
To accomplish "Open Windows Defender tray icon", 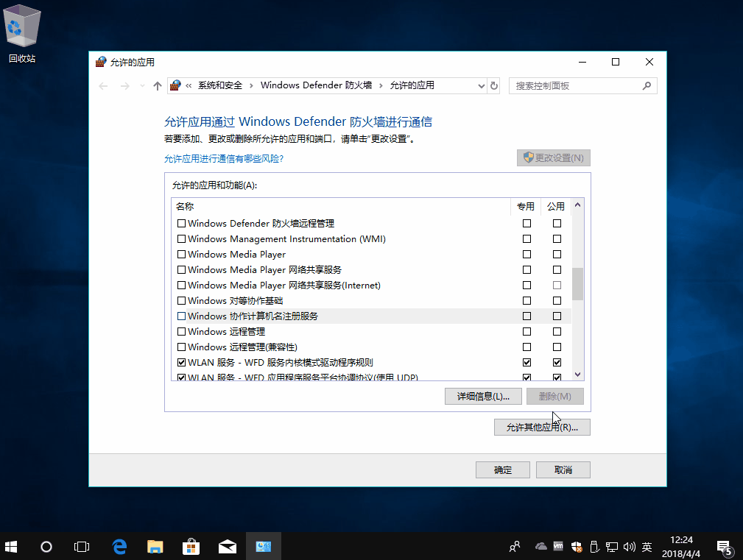I will coord(576,547).
